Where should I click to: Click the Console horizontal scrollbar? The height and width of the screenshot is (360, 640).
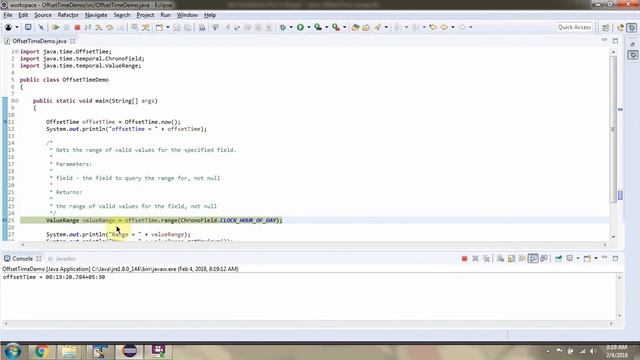[309, 324]
